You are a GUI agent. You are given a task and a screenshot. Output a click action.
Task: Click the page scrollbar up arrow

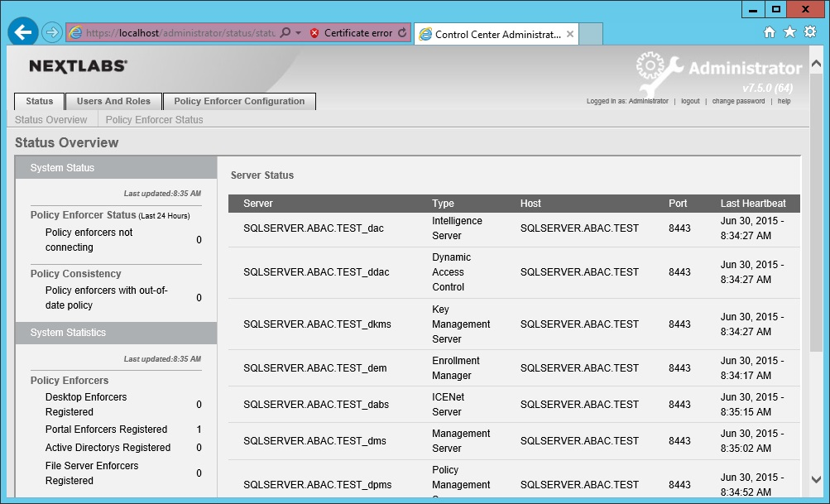coord(816,64)
